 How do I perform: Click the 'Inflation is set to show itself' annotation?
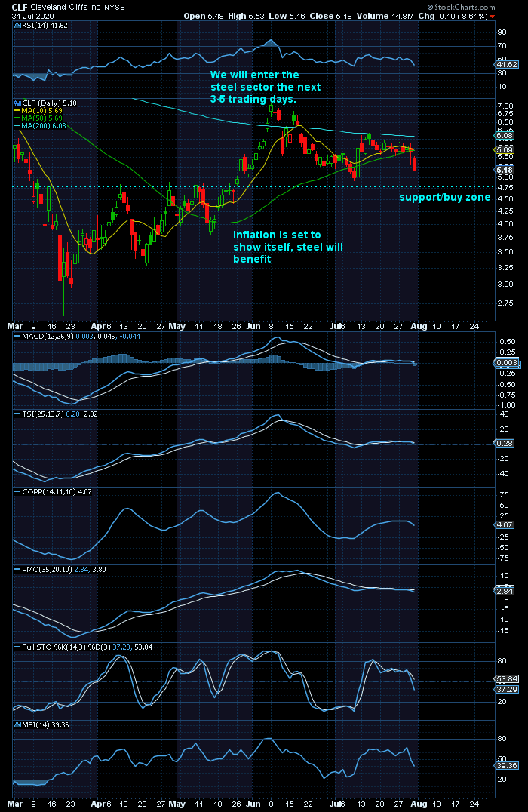point(288,247)
